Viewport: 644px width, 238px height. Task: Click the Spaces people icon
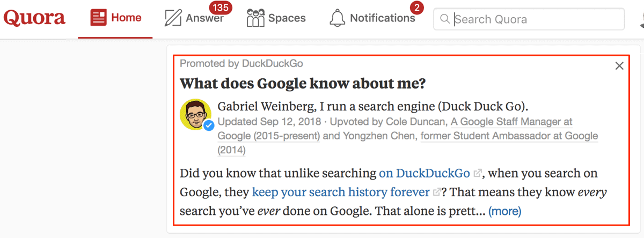(x=255, y=18)
